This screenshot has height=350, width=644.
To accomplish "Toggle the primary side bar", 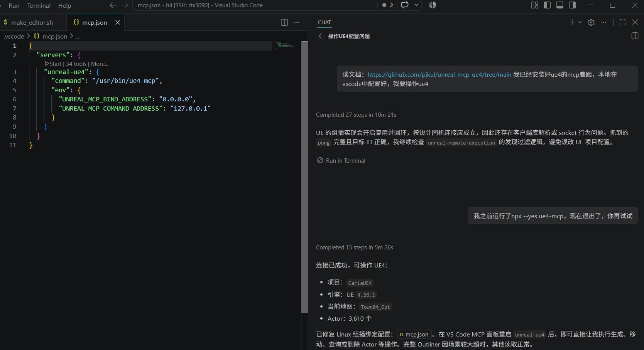I will (547, 5).
